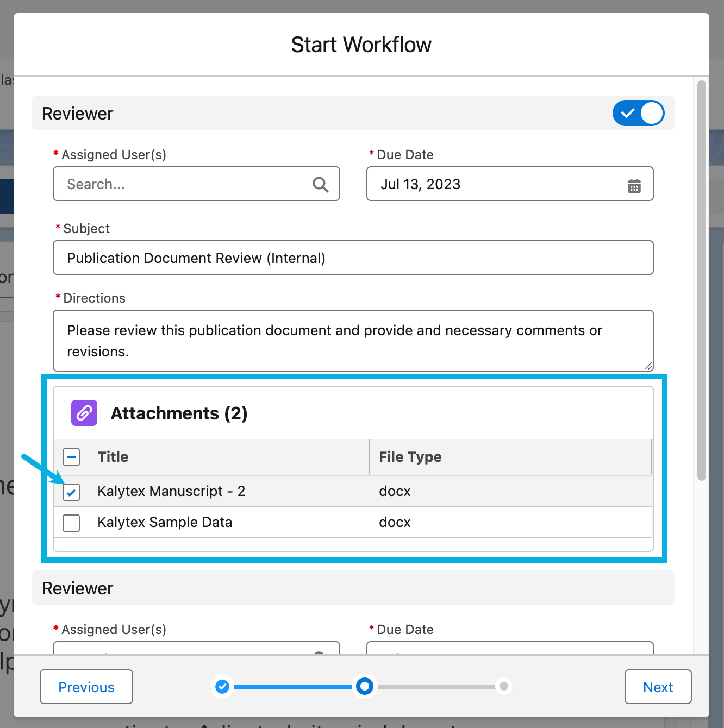Toggle the select-all attachments header checkbox
This screenshot has height=728, width=724.
click(x=71, y=457)
